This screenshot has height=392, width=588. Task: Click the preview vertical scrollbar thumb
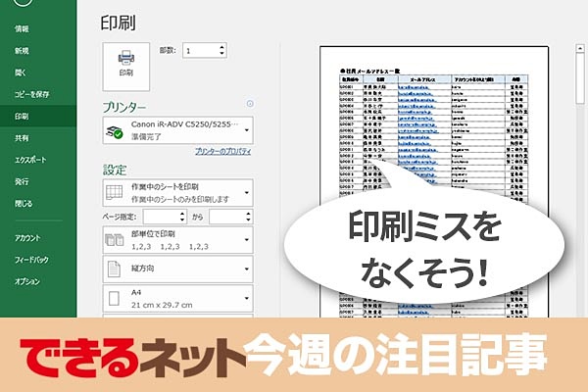(580, 78)
